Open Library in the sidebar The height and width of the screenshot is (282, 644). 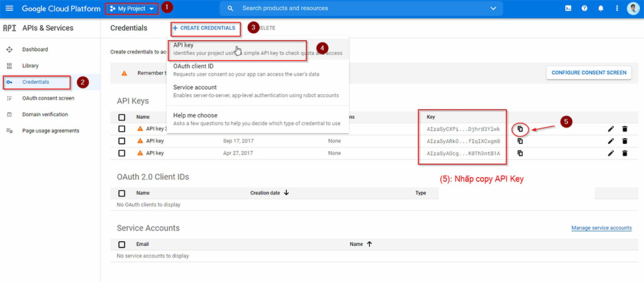pos(30,65)
